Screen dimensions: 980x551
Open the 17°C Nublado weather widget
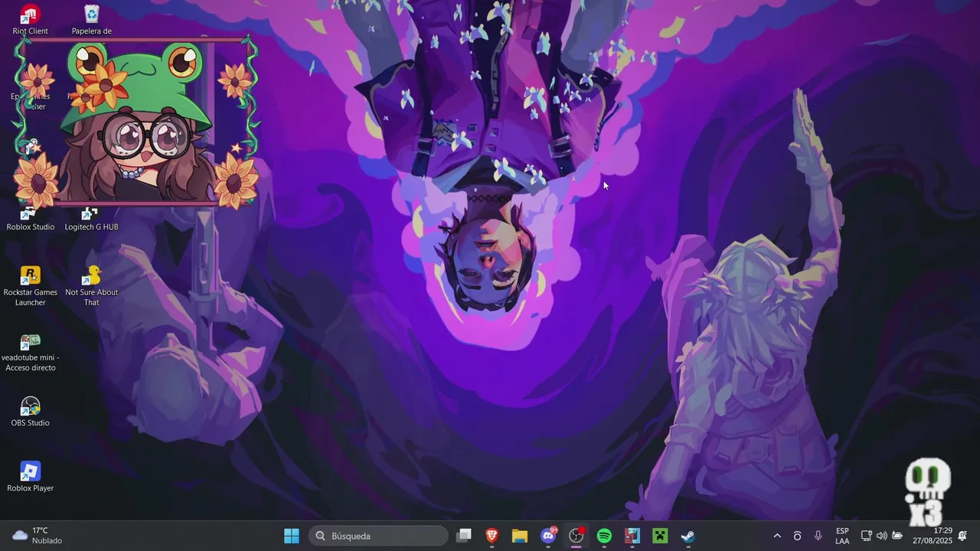38,536
